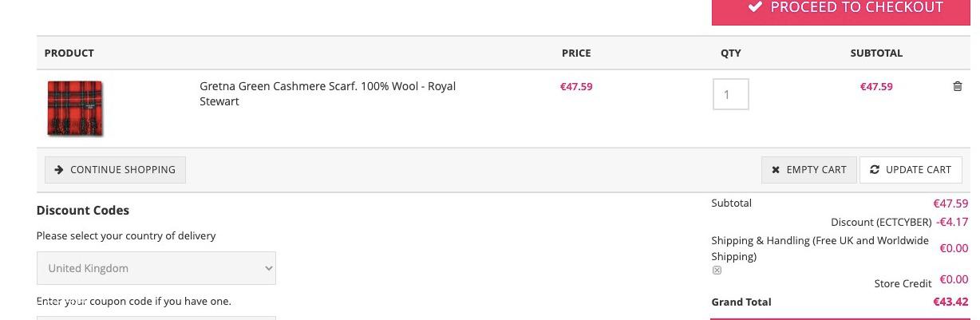Click the small x icon below Shipping & Handling

(717, 271)
